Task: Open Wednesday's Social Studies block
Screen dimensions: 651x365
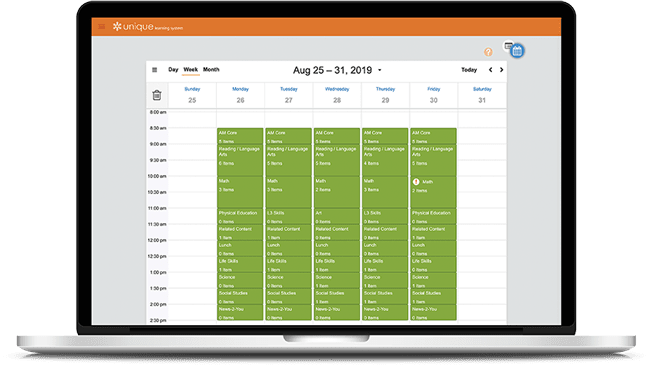Action: tap(337, 296)
